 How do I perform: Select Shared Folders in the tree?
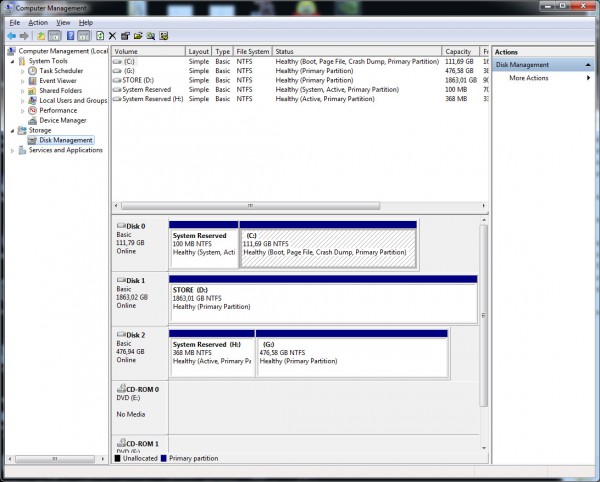(60, 91)
